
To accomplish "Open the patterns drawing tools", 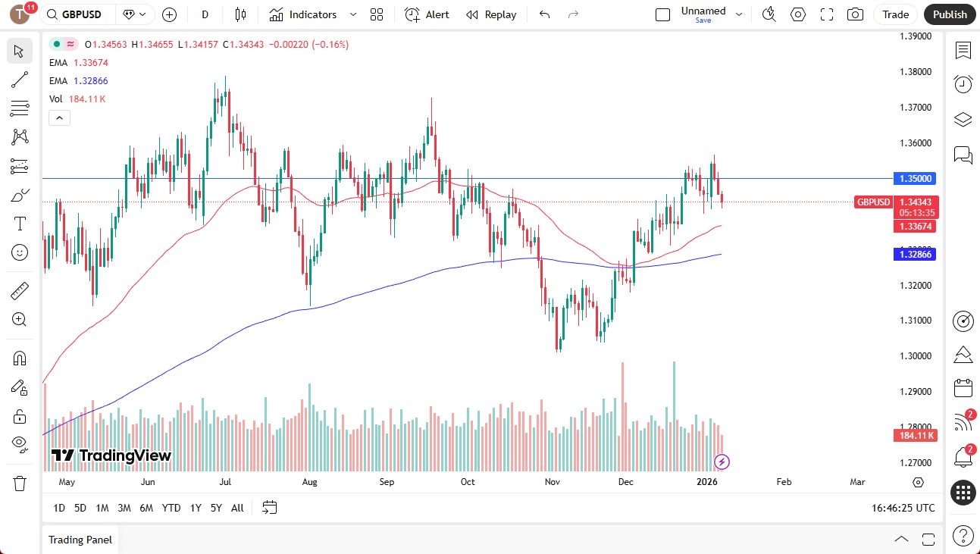I will 20,137.
